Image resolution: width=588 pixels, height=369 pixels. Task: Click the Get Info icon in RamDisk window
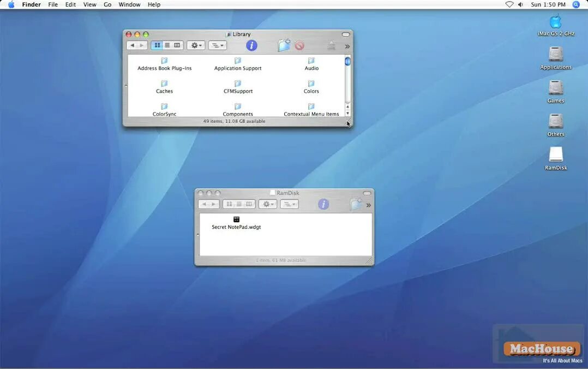point(323,204)
